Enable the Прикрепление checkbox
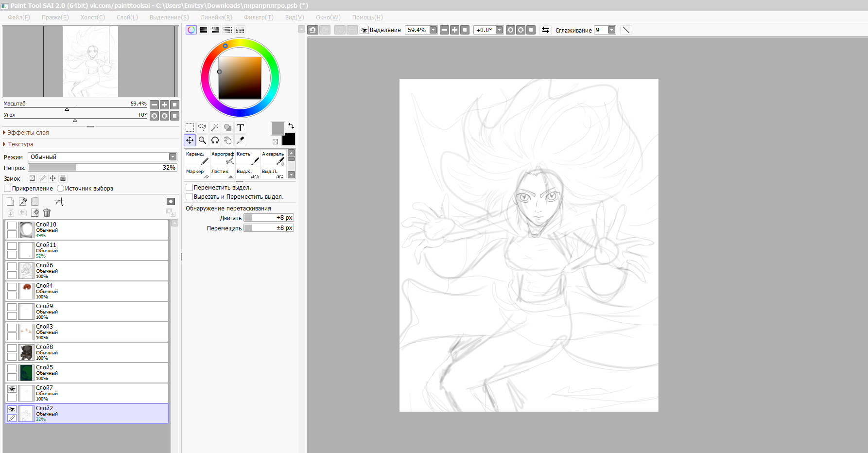The width and height of the screenshot is (868, 453). [x=8, y=189]
